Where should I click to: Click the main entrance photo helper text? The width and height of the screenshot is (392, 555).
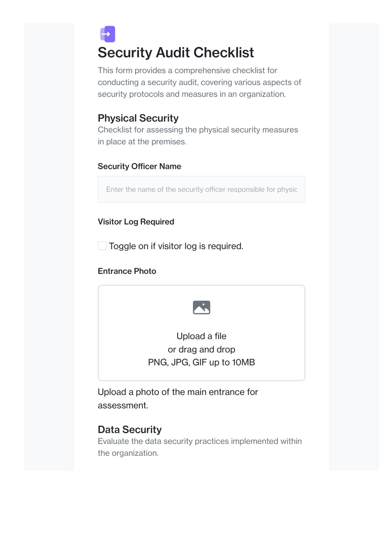(x=178, y=399)
